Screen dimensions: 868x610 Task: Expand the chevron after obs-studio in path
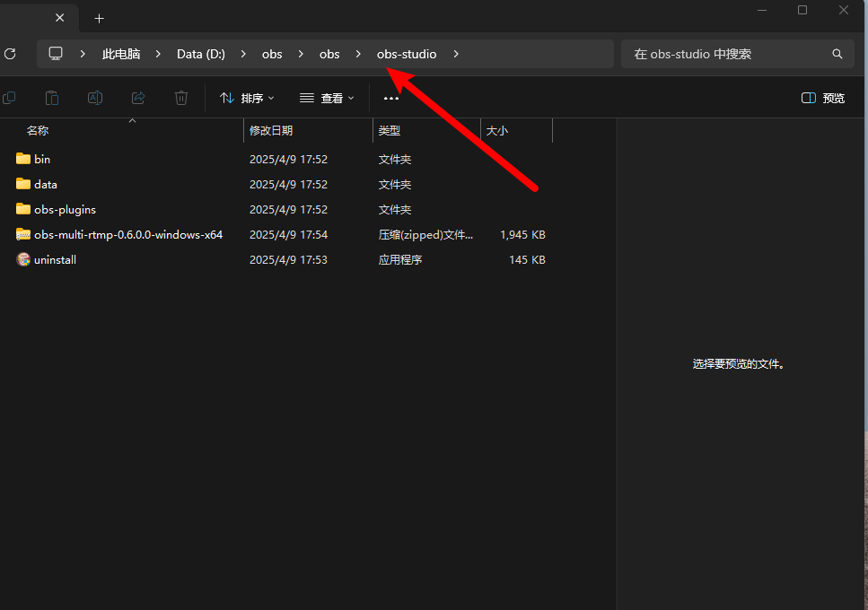(x=456, y=54)
